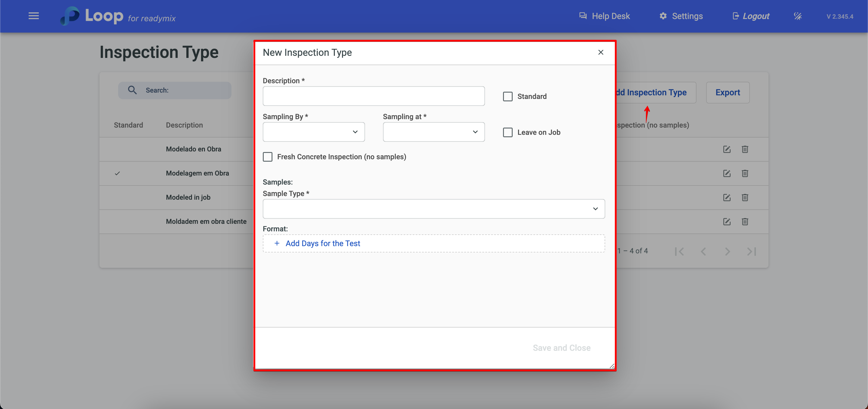
Task: Click the theme toggle icon near version
Action: [x=797, y=16]
